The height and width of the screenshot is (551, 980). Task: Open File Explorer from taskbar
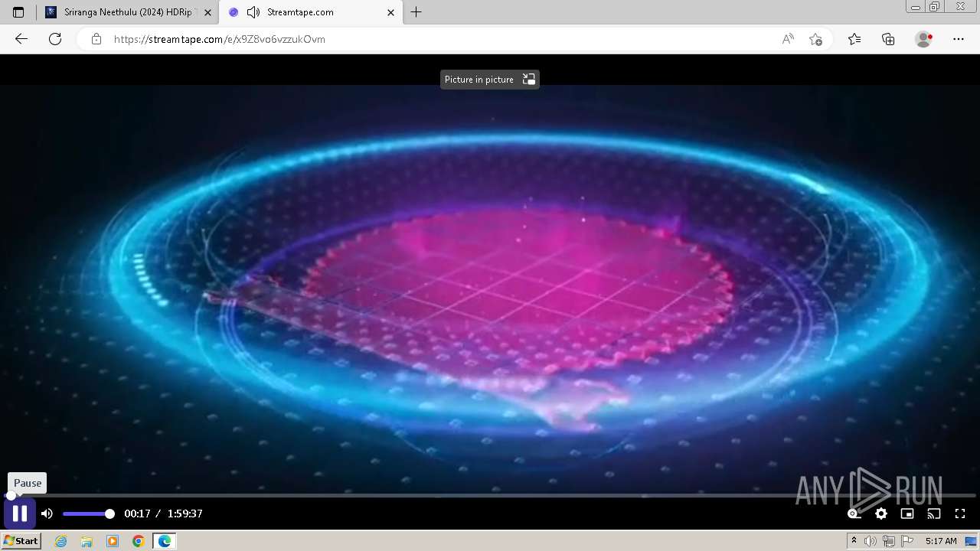(87, 541)
